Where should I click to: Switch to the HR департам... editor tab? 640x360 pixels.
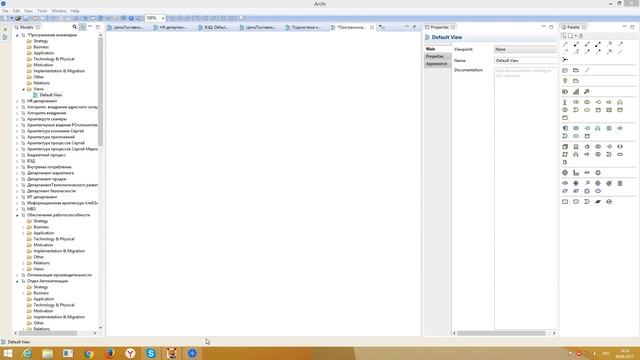coord(172,27)
